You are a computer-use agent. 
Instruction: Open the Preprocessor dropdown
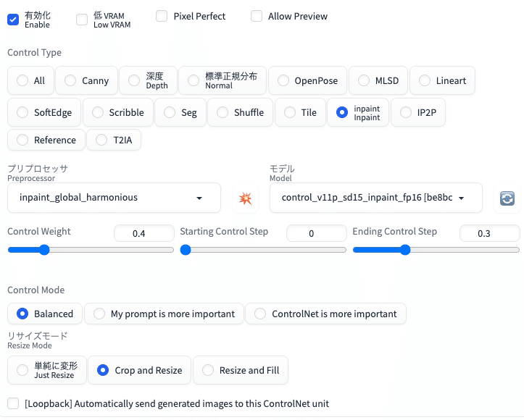(114, 198)
